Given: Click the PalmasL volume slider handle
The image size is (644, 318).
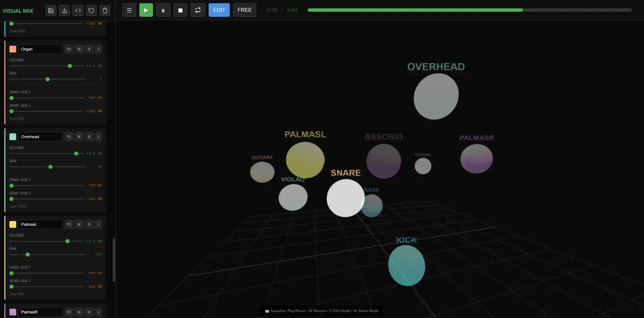Looking at the screenshot, I should click(67, 241).
